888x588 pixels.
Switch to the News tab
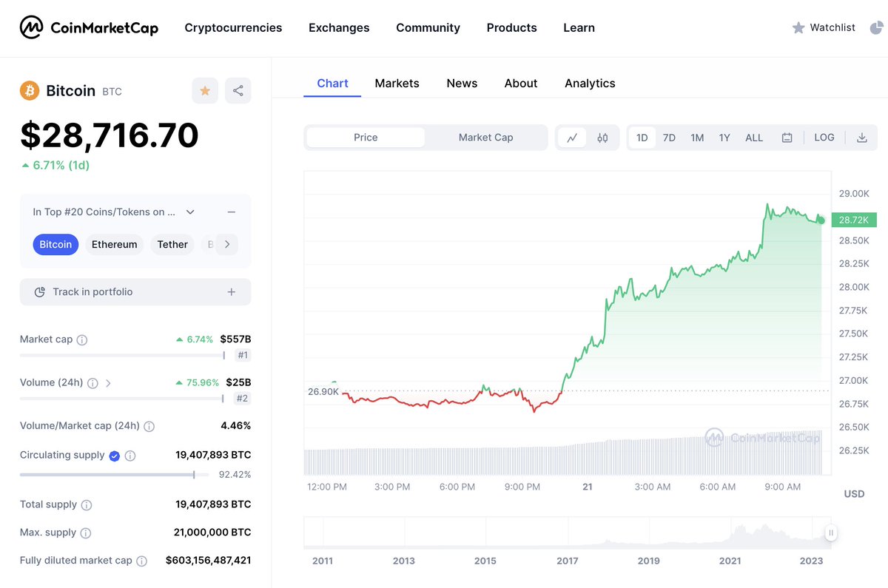462,84
